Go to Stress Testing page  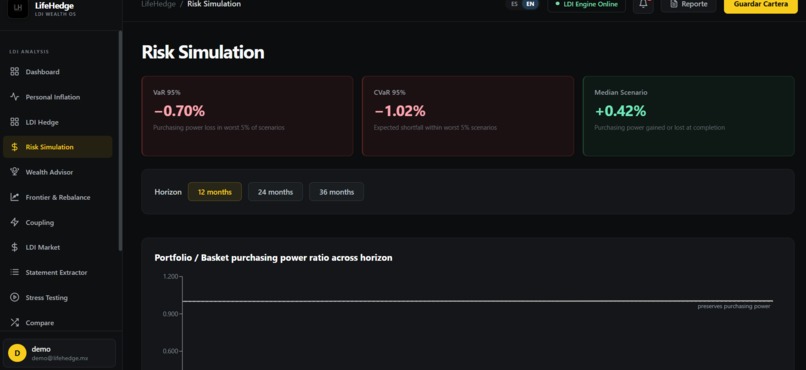[x=58, y=298]
